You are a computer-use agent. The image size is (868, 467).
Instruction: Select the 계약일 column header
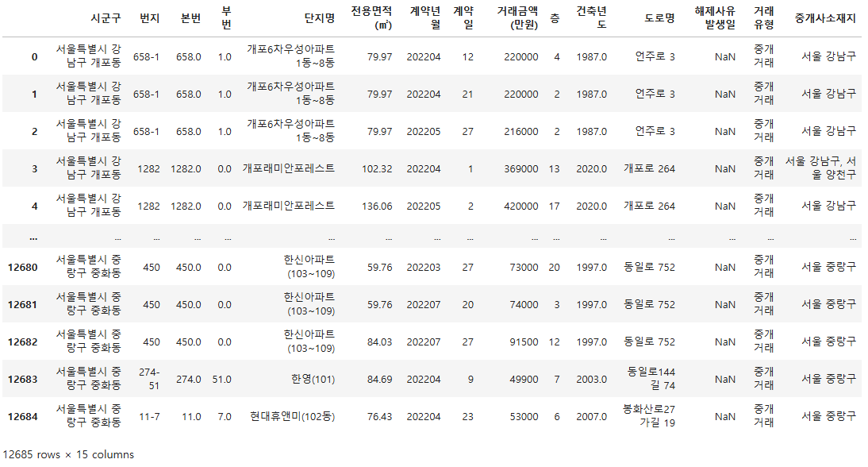click(x=463, y=18)
